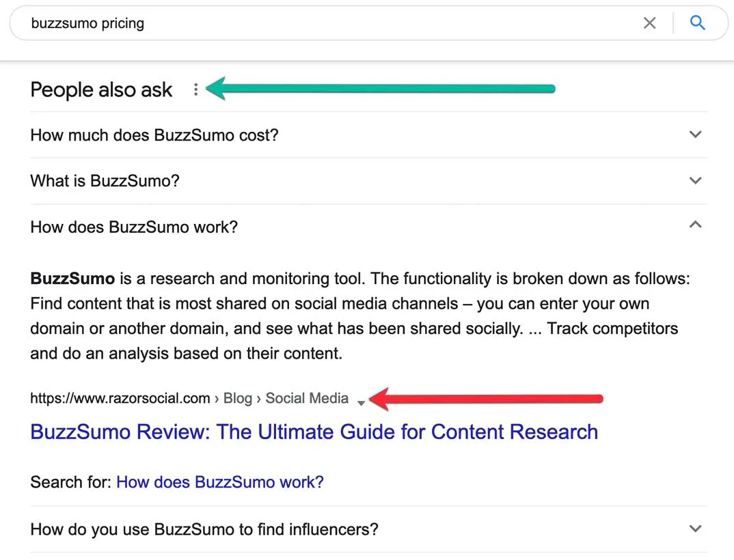Click "How does BuzzSumo work?" Search for link
The height and width of the screenshot is (560, 734).
220,482
